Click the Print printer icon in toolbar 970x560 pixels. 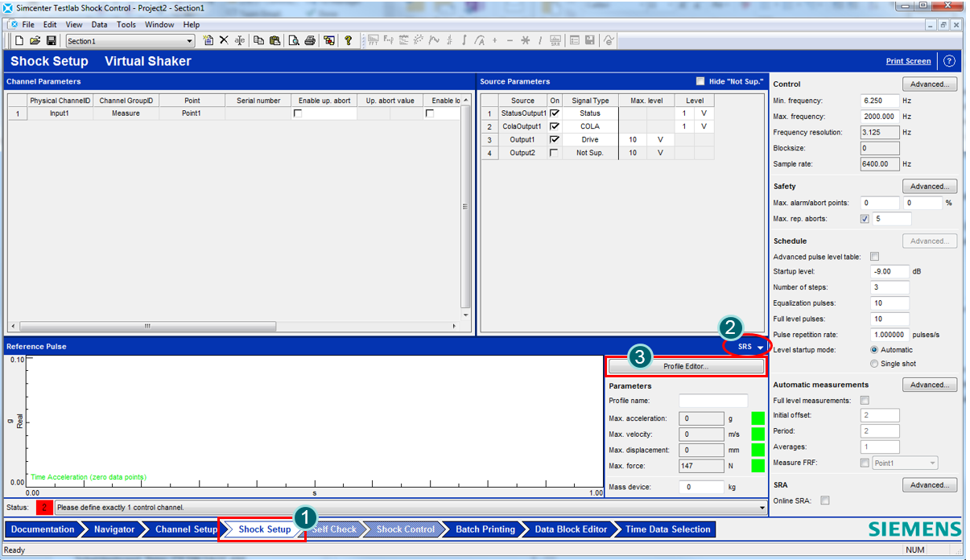tap(310, 40)
